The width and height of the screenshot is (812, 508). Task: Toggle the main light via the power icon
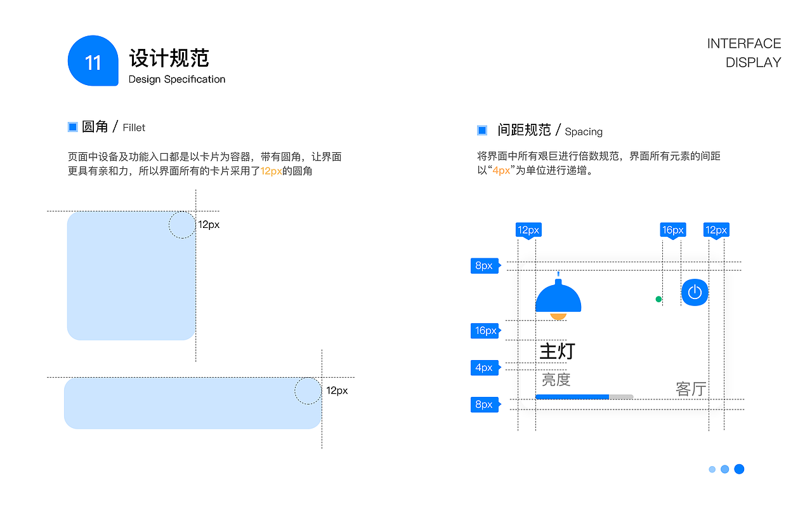(x=695, y=293)
